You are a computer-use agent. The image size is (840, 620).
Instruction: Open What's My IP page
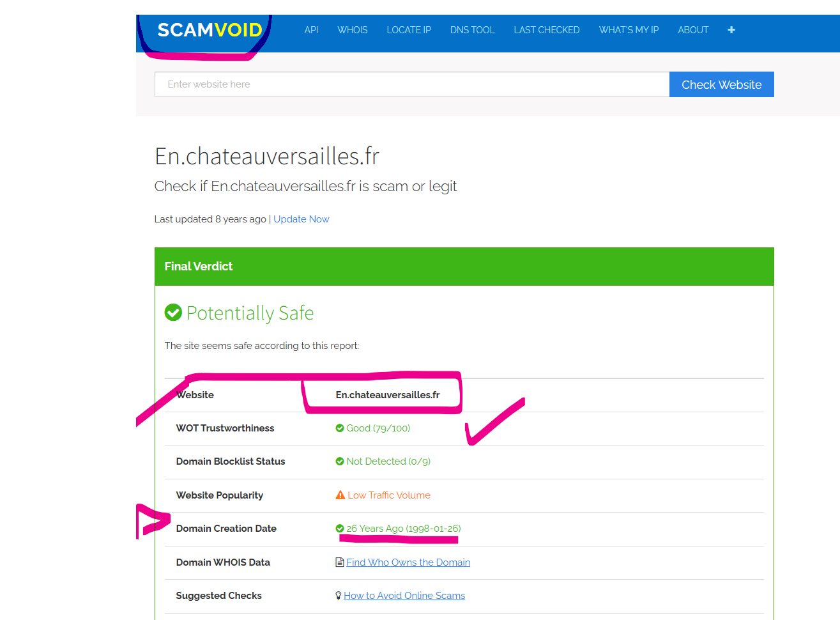(x=629, y=30)
